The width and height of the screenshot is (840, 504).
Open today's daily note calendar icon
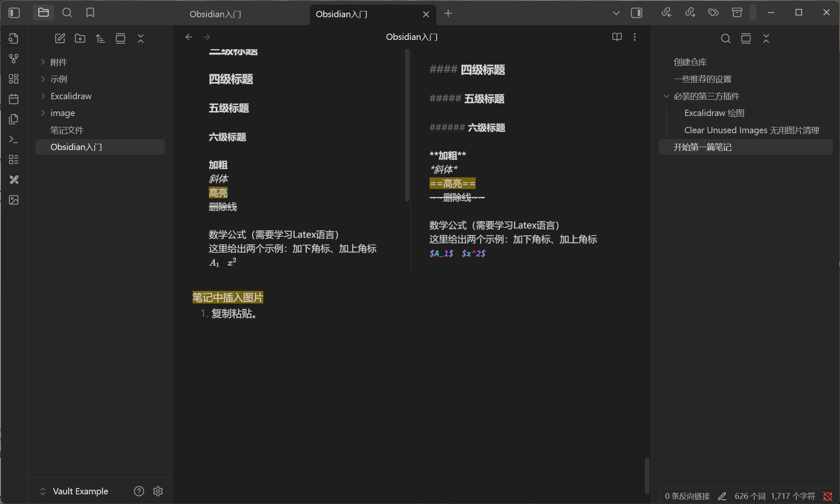pos(13,99)
